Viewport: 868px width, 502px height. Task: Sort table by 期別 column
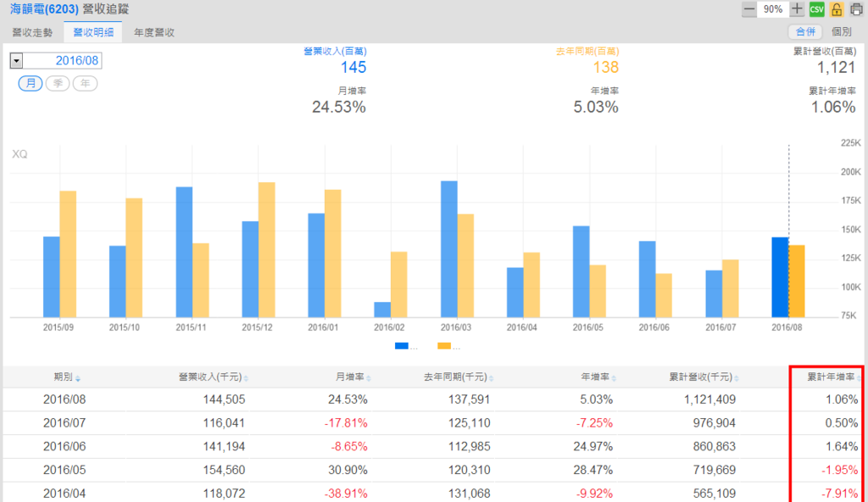pyautogui.click(x=66, y=377)
